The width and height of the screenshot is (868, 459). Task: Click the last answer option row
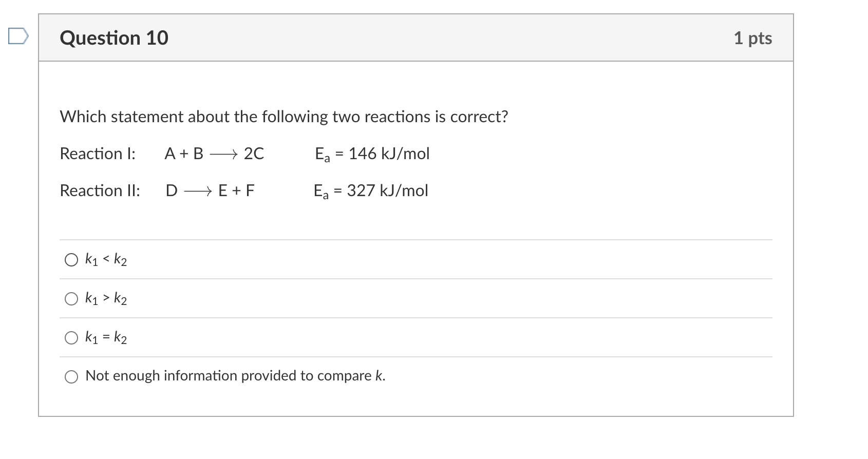235,376
